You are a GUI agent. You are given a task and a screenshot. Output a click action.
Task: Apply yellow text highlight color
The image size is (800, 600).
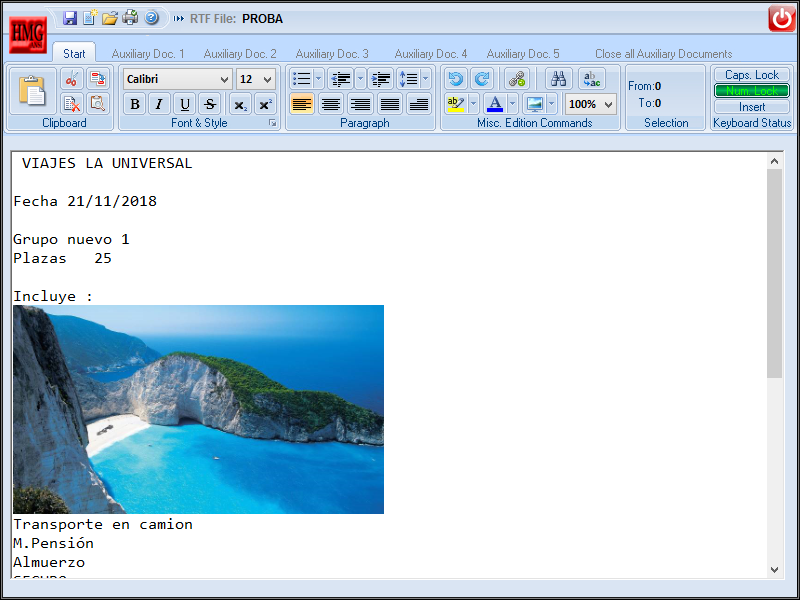click(x=456, y=104)
